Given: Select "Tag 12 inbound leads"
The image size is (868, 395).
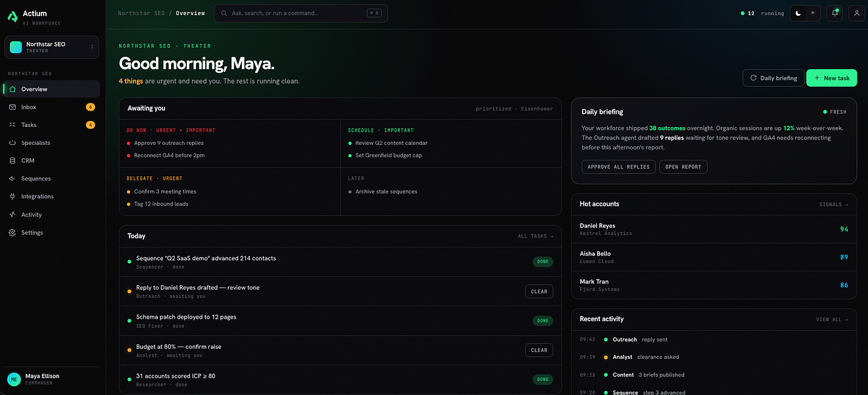Looking at the screenshot, I should click(161, 204).
